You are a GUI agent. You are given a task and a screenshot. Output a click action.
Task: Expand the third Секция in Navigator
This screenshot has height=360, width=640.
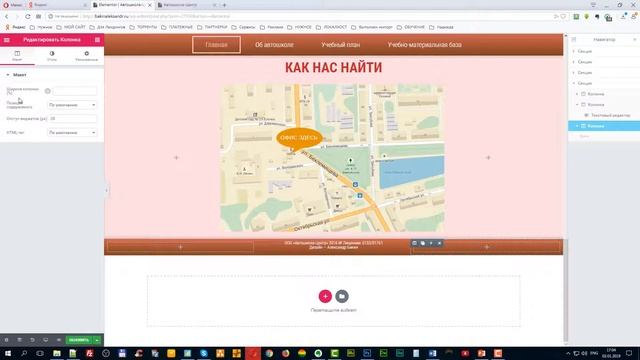point(574,73)
